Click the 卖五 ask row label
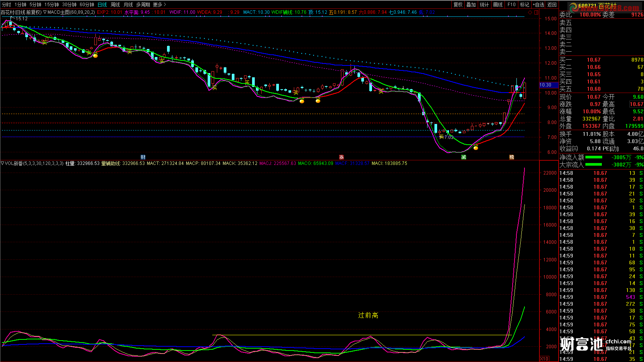Image resolution: width=644 pixels, height=362 pixels. 565,23
